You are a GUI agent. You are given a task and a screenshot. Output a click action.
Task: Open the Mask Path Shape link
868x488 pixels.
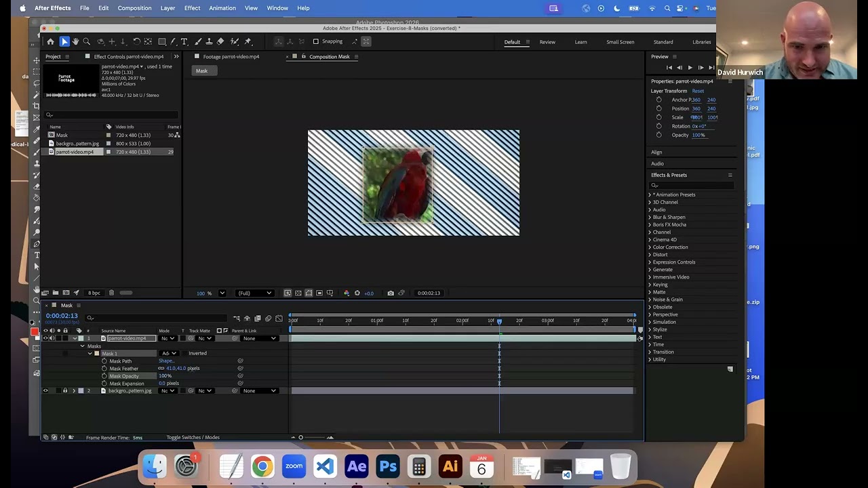coord(166,361)
